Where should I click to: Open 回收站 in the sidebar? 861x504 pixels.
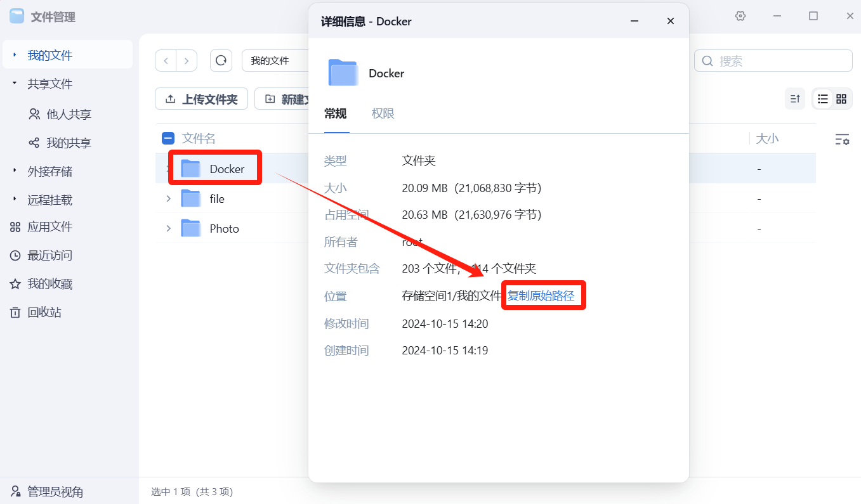point(44,313)
